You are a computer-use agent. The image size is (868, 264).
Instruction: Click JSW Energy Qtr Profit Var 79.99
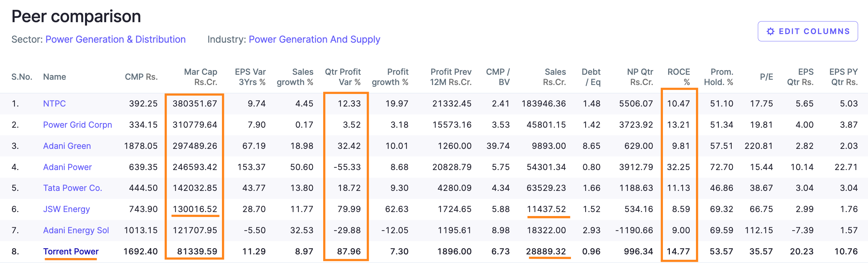click(x=349, y=209)
